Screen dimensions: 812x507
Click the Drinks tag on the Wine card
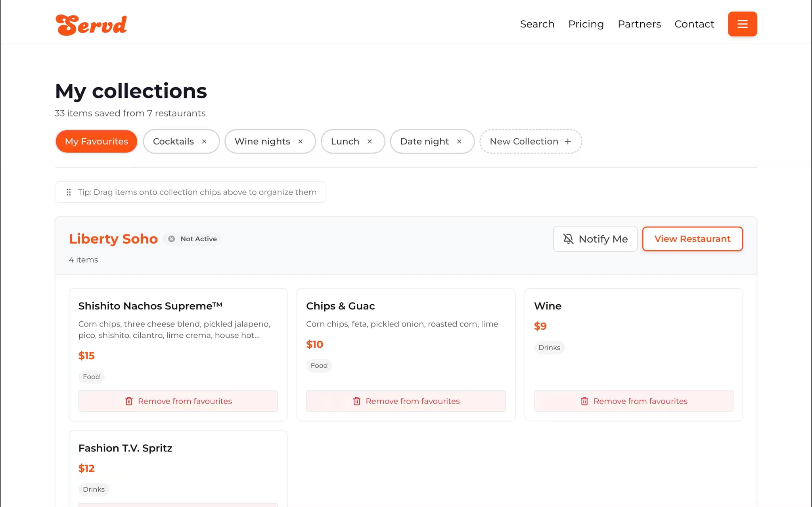click(x=549, y=348)
